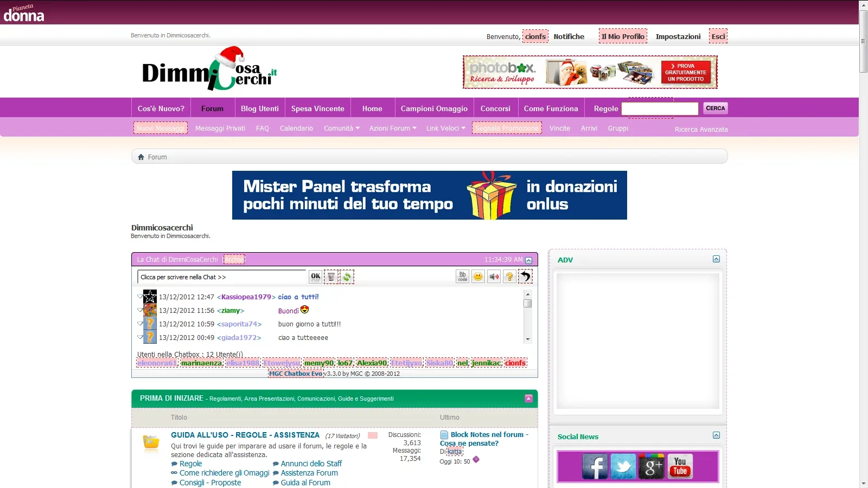
Task: Go to Spesa Vincente tab
Action: [x=318, y=108]
